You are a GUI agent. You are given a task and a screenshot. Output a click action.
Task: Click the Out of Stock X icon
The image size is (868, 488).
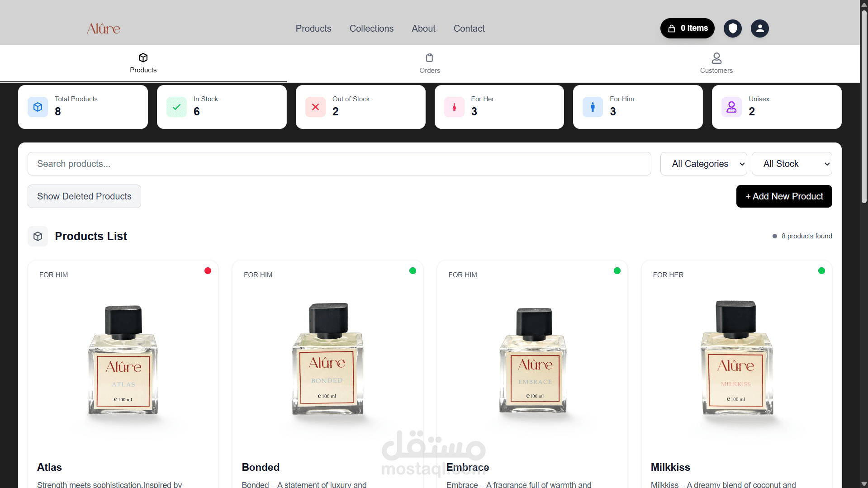(315, 107)
